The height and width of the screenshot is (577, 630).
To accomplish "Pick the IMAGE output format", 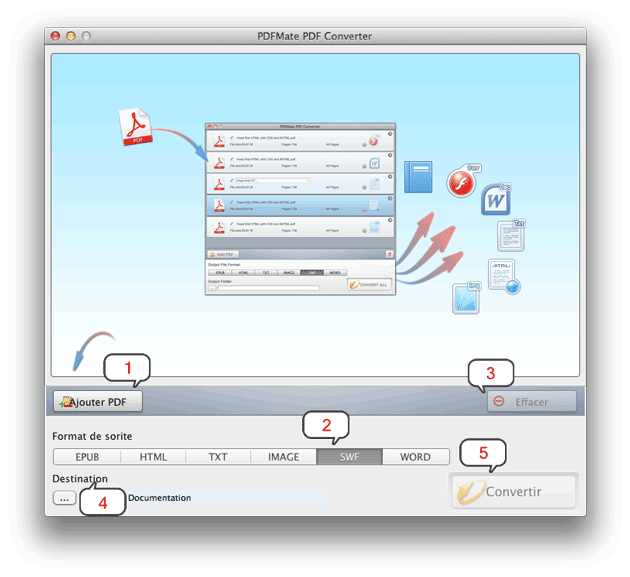I will [283, 457].
